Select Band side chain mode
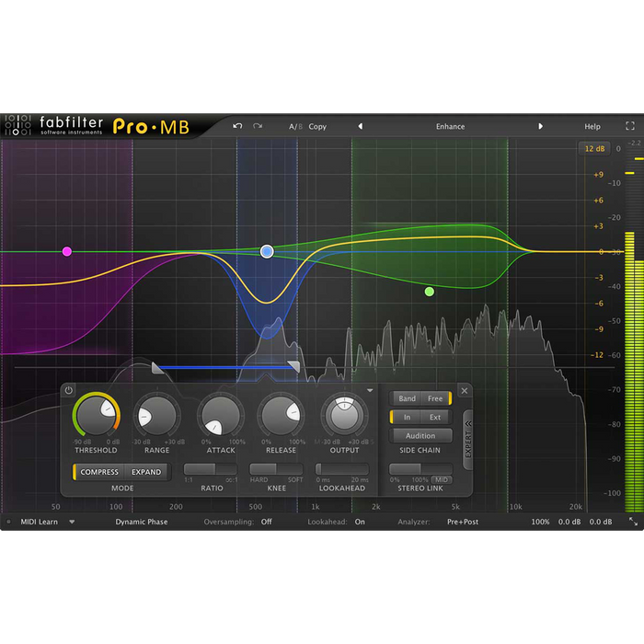Screen dimensions: 644x644 [x=407, y=398]
